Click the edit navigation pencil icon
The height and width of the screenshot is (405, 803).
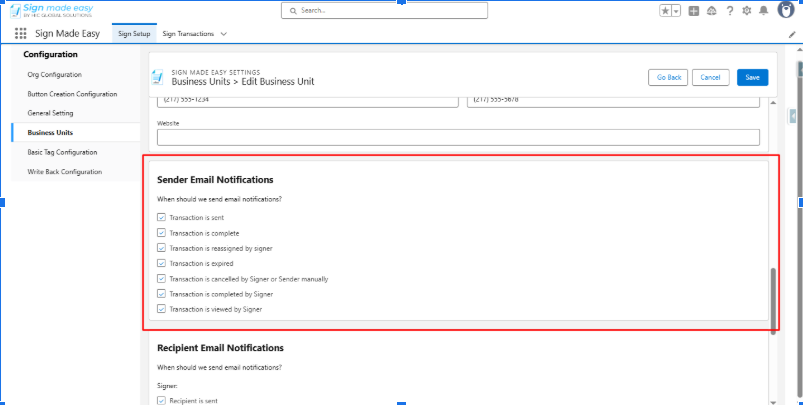point(792,34)
